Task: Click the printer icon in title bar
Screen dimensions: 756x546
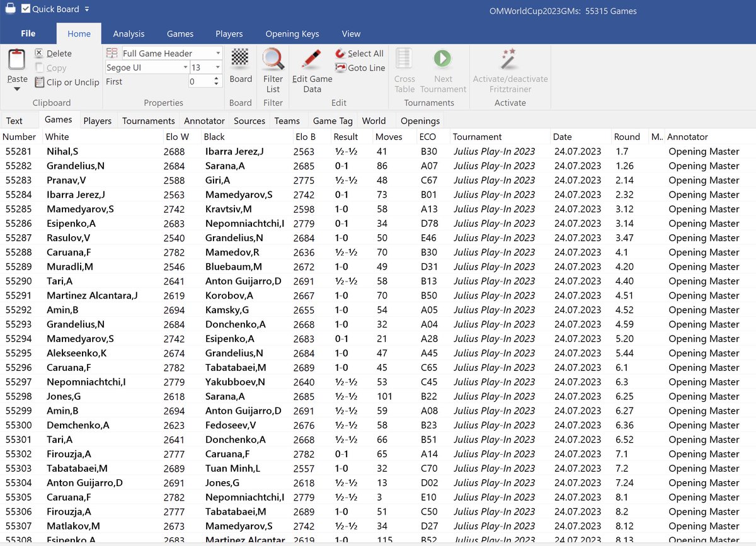Action: click(9, 9)
